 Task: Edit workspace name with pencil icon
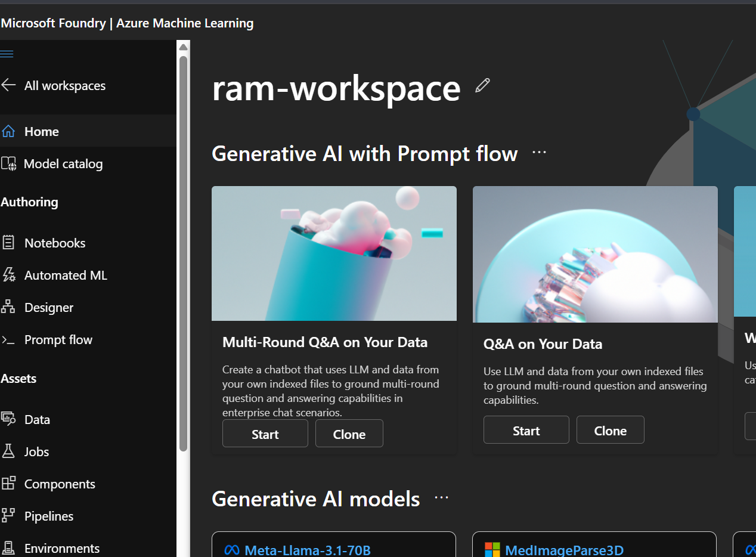coord(482,86)
